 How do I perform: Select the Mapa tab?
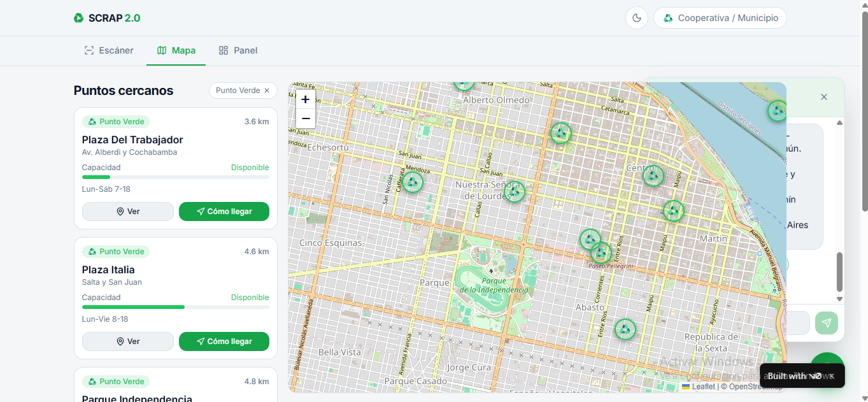176,50
